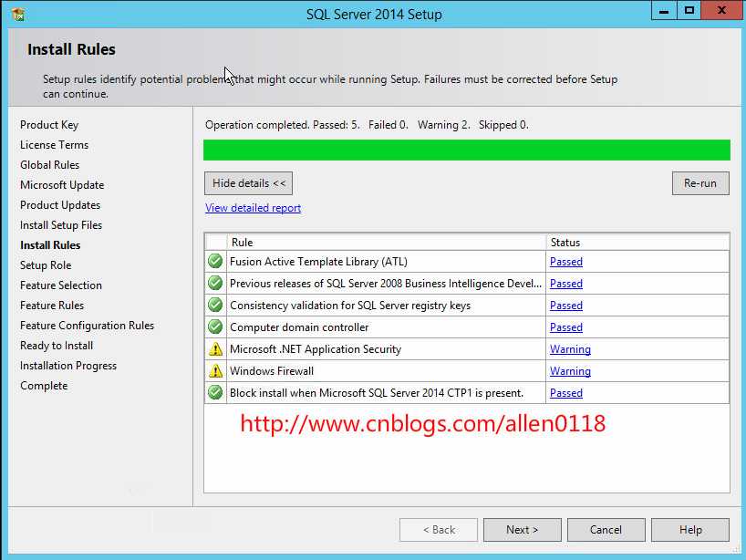Click the Previous releases of SQL Server 2008 rule text
The width and height of the screenshot is (746, 560).
(386, 284)
